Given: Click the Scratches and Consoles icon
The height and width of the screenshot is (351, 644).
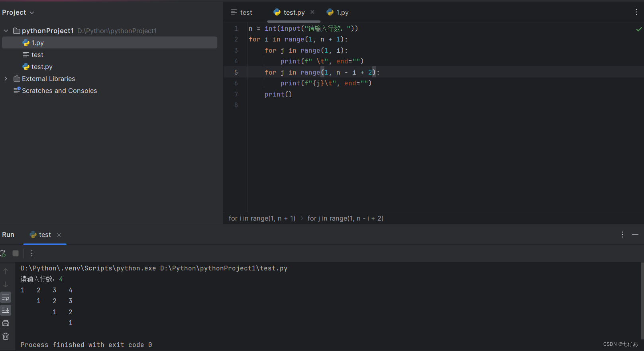Looking at the screenshot, I should click(17, 91).
